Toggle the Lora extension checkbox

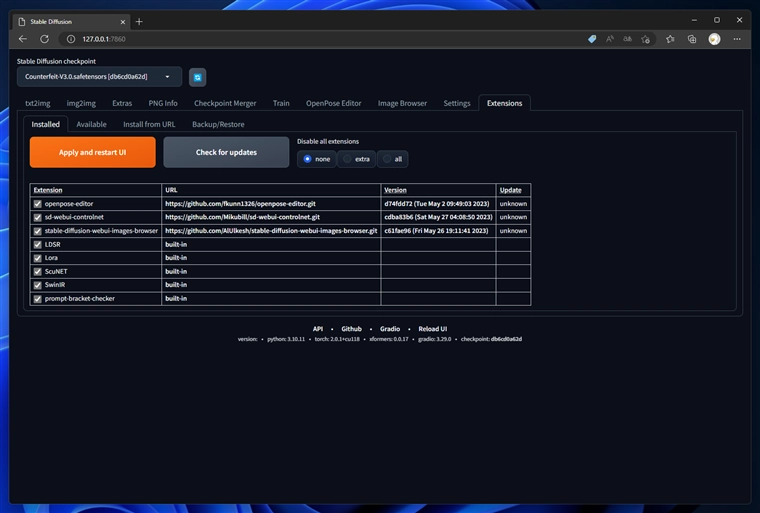(x=37, y=258)
